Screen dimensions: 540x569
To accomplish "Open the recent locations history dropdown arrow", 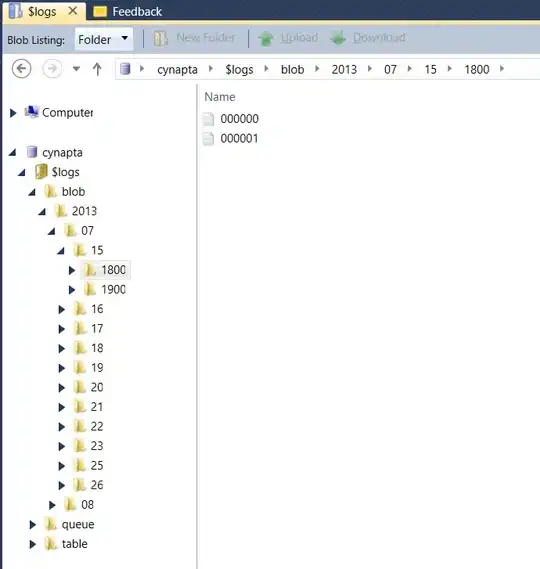I will point(76,69).
